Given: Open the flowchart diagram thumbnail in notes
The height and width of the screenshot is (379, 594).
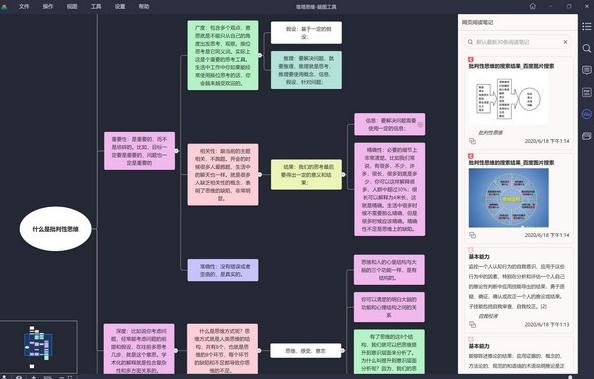Looking at the screenshot, I should (x=508, y=99).
